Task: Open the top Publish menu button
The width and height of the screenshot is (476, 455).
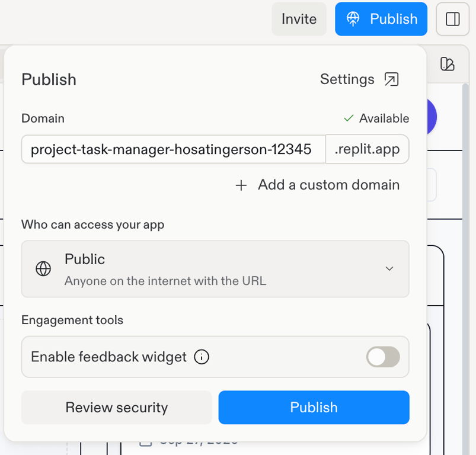Action: pyautogui.click(x=381, y=19)
